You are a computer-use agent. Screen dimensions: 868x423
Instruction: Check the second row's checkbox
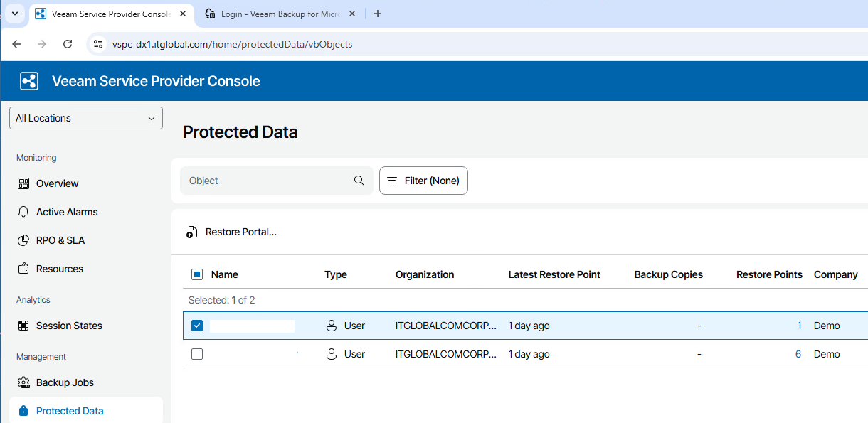(x=197, y=354)
